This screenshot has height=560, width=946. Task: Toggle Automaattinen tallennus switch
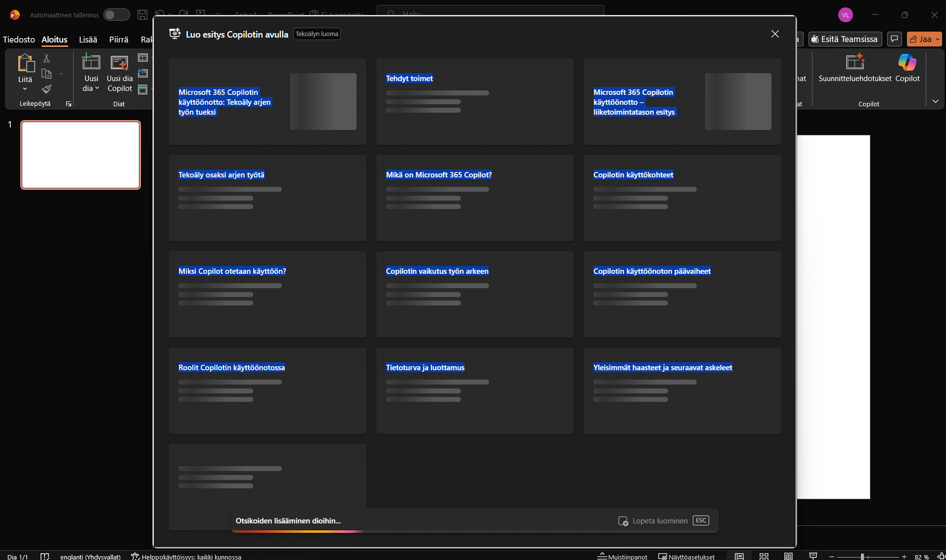click(x=116, y=15)
